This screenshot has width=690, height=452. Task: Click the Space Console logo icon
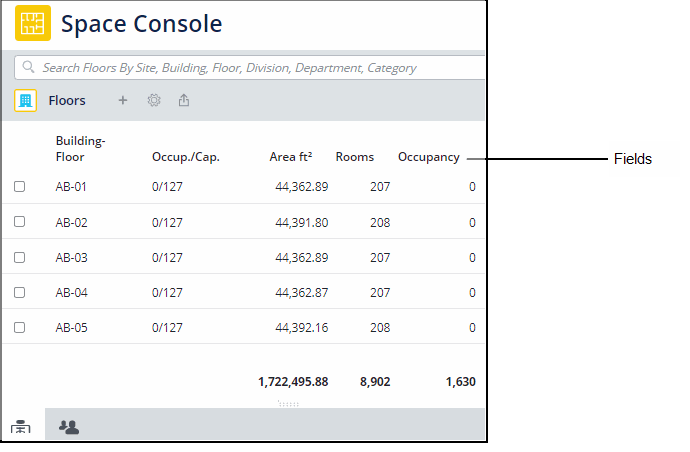tap(33, 23)
